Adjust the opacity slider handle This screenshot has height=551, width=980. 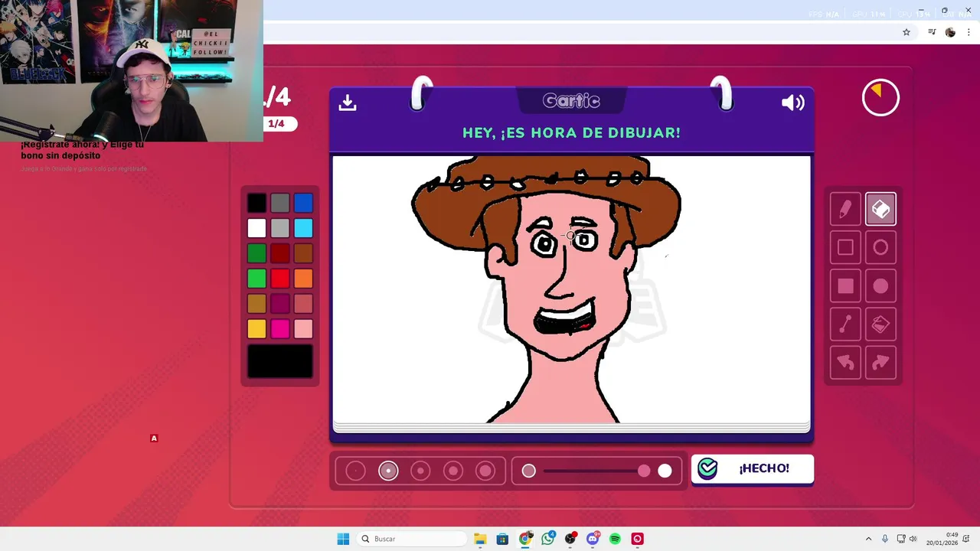[x=644, y=471]
